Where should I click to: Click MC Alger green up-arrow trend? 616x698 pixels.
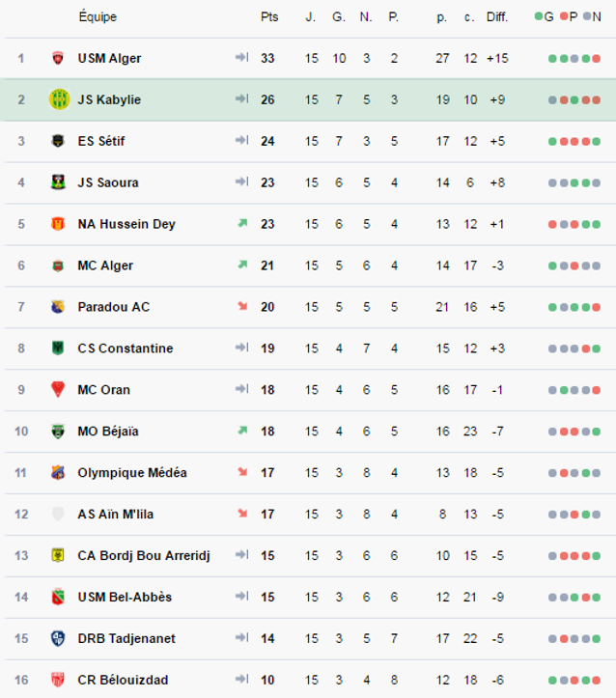coord(242,265)
